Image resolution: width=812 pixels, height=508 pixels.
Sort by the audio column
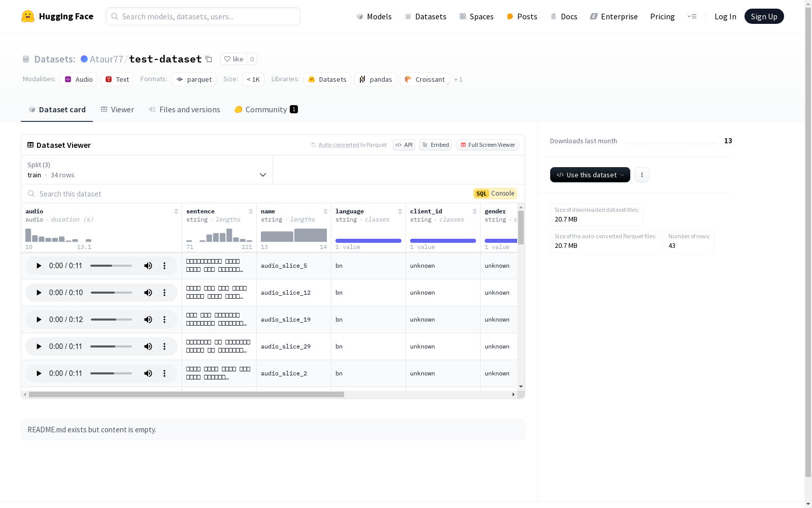(176, 211)
